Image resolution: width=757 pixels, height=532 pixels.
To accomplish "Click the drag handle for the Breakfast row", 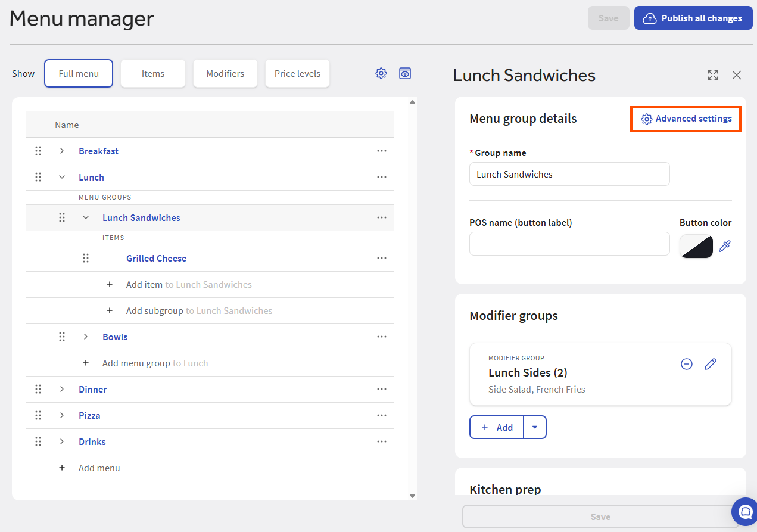I will point(38,151).
